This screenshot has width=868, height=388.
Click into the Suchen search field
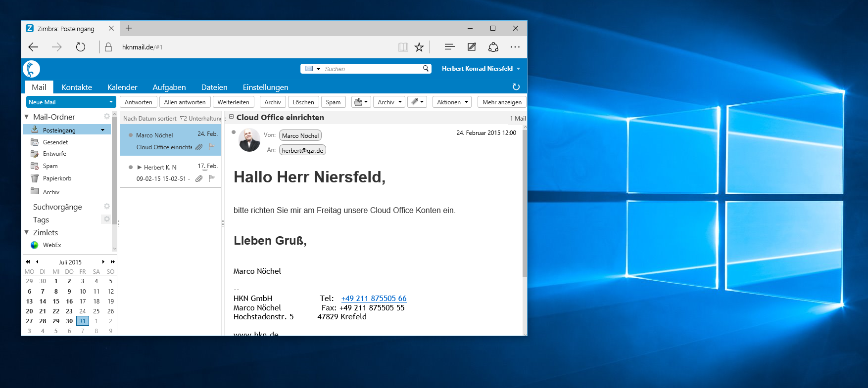point(371,69)
